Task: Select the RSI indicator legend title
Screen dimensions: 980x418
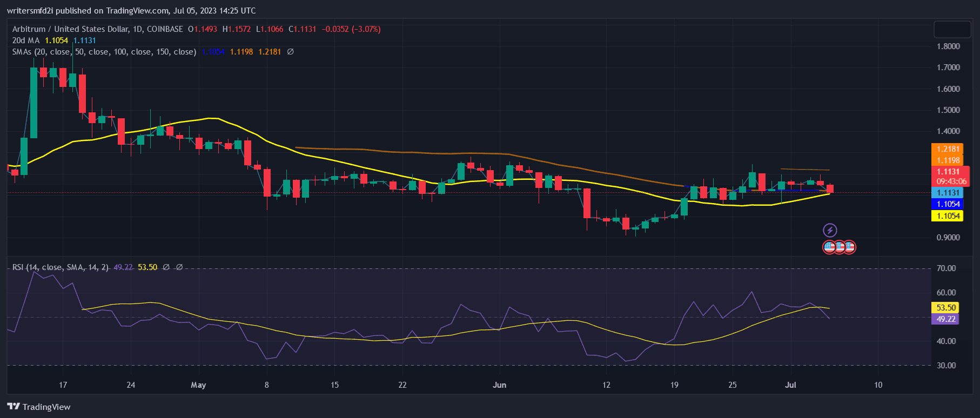Action: [60, 267]
